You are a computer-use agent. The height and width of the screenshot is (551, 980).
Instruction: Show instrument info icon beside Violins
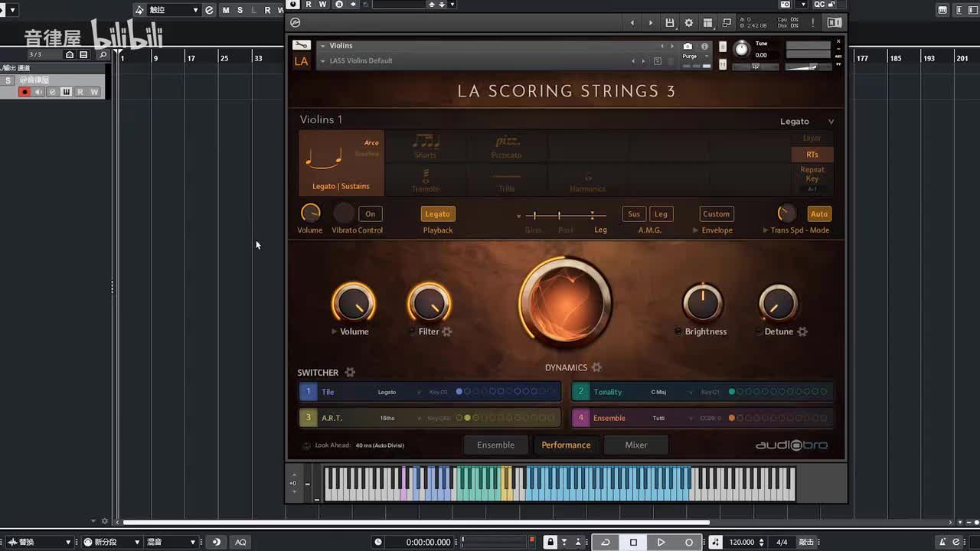704,47
